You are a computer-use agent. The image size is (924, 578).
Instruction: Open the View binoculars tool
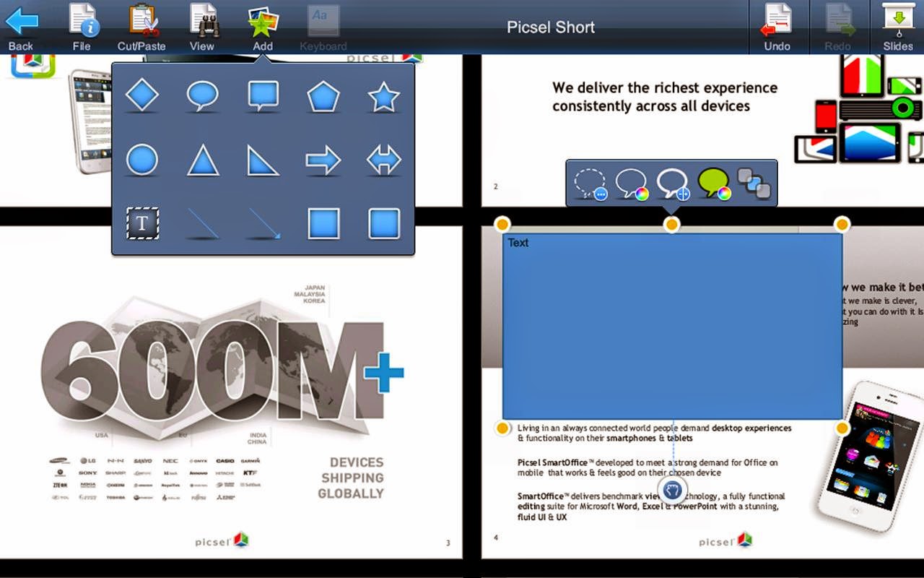pyautogui.click(x=202, y=27)
